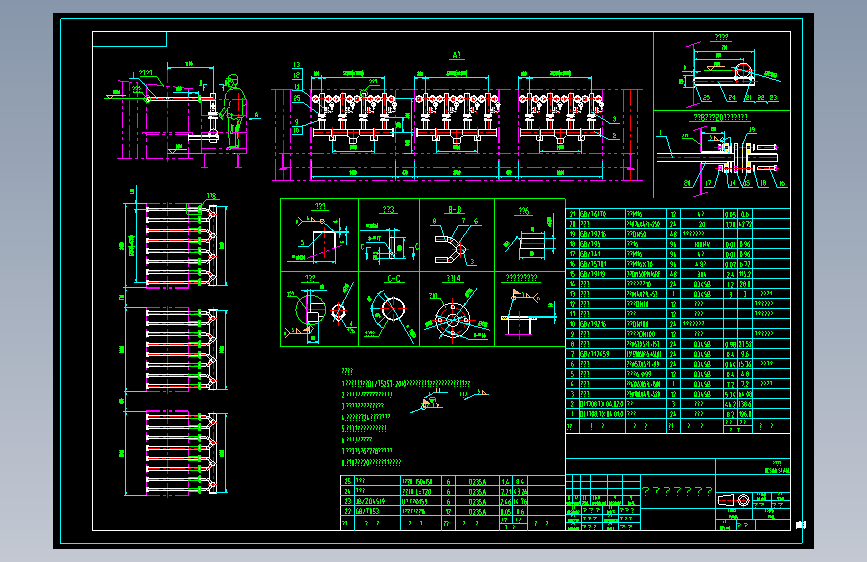Click the B-B forked bracket detail drawing
The height and width of the screenshot is (562, 867).
coord(452,248)
